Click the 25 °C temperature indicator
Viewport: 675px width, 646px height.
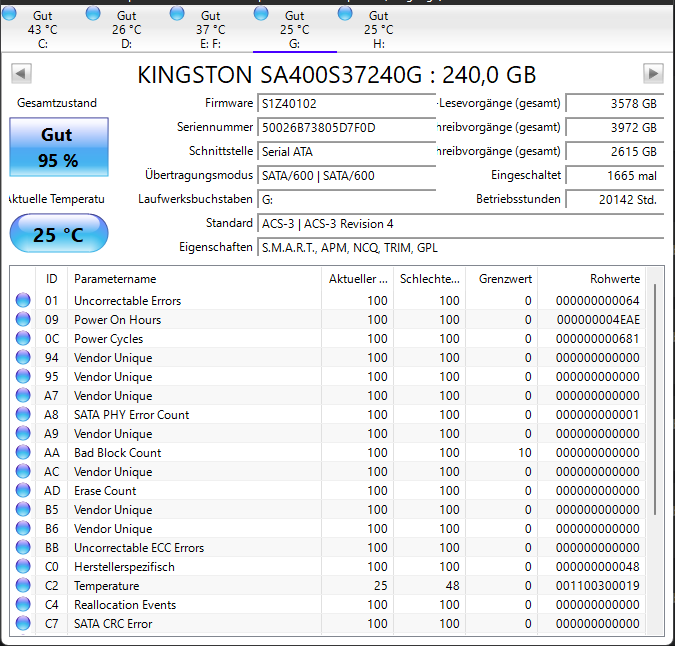[59, 234]
